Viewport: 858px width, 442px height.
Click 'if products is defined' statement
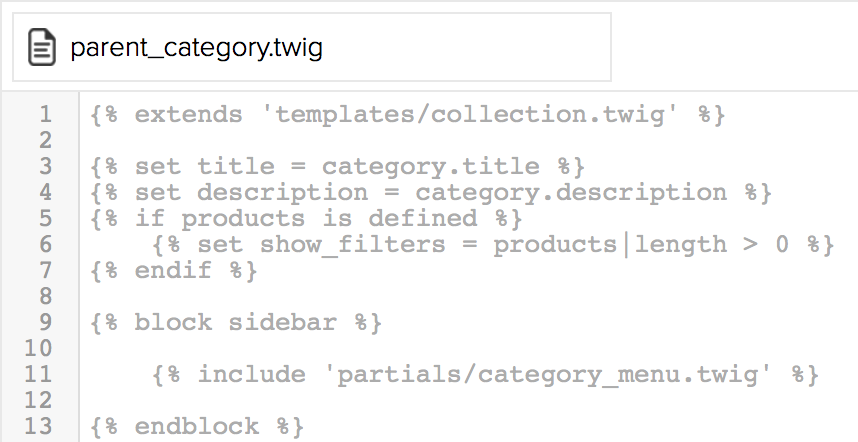point(306,219)
